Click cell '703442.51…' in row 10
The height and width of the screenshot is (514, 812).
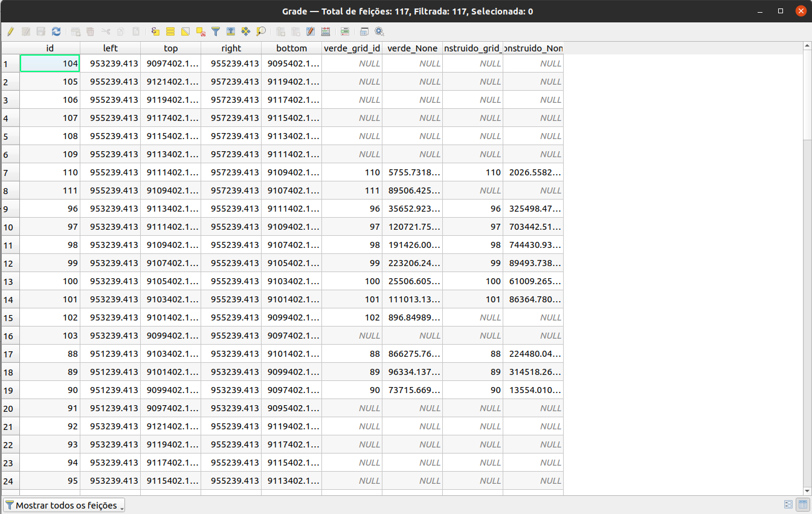(x=533, y=227)
